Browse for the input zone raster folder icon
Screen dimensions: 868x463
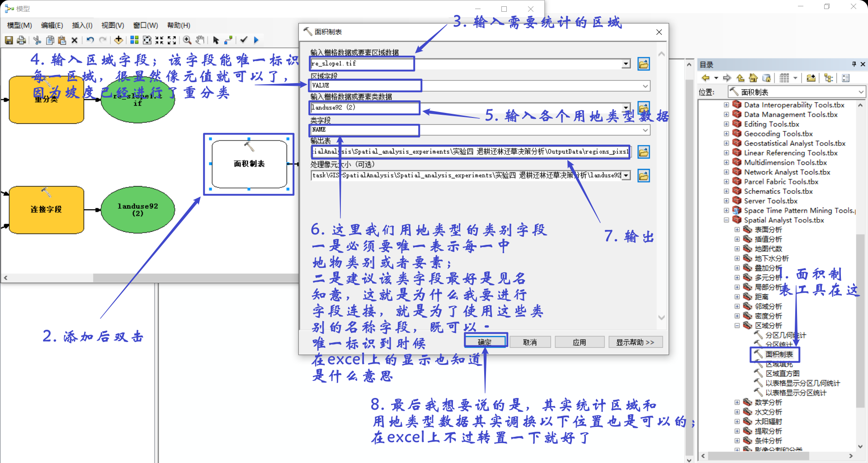pos(644,64)
